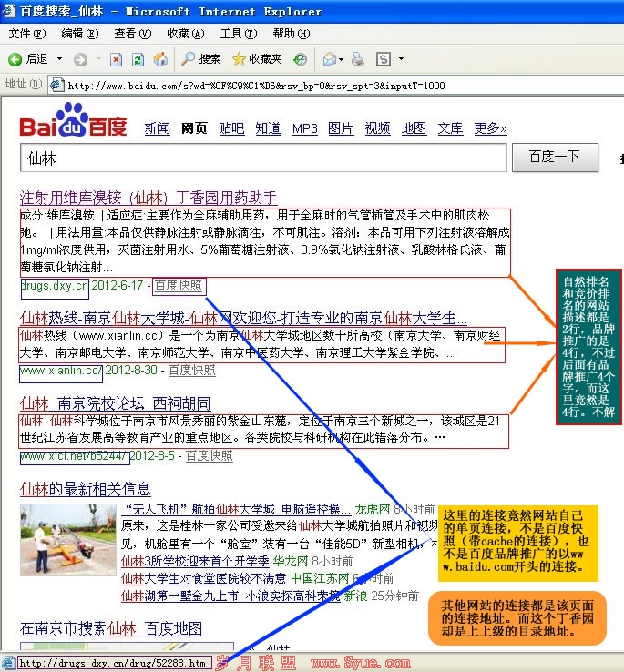Expand the dropdown arrow beside S icon
The image size is (624, 672).
[401, 58]
